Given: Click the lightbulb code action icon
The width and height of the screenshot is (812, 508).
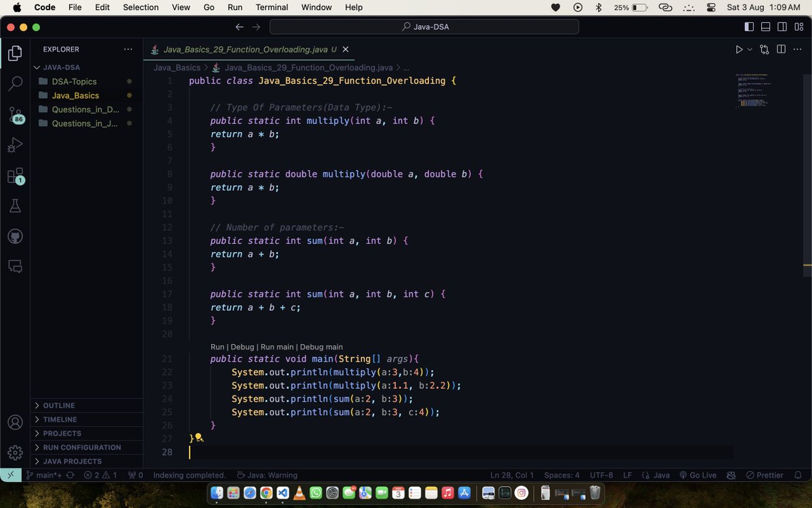Looking at the screenshot, I should (199, 438).
